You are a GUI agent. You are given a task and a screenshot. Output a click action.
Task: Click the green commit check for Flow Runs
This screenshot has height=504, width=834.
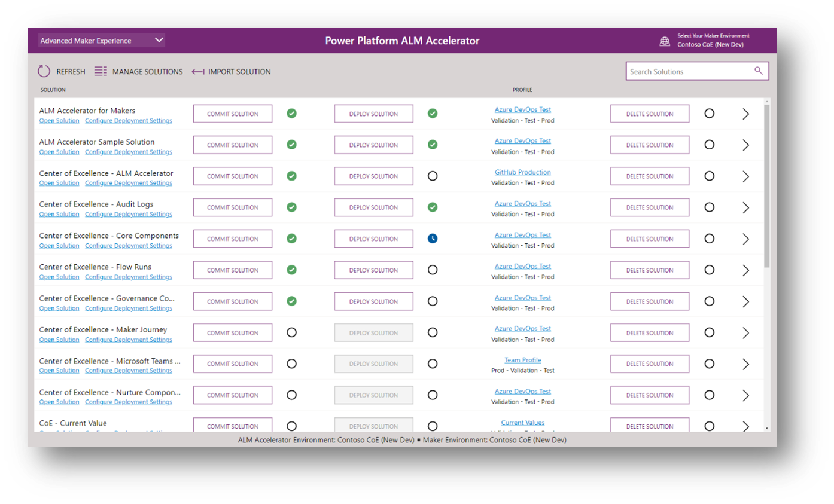point(291,270)
